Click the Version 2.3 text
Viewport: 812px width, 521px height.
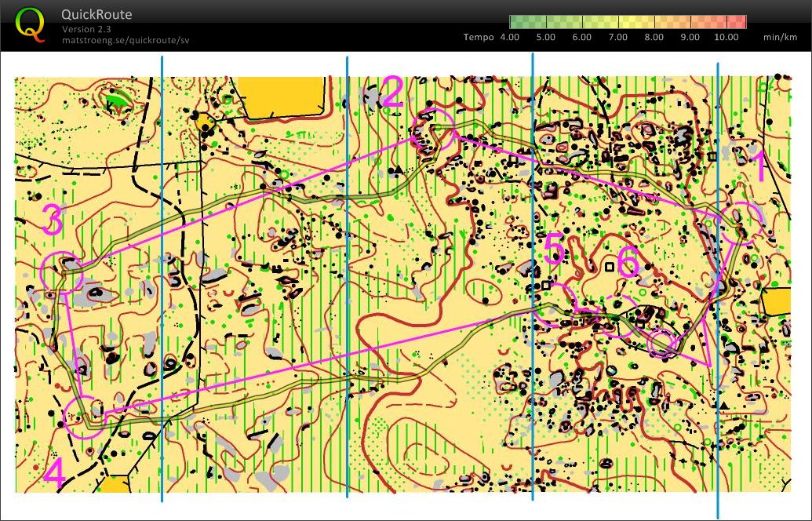click(x=86, y=29)
